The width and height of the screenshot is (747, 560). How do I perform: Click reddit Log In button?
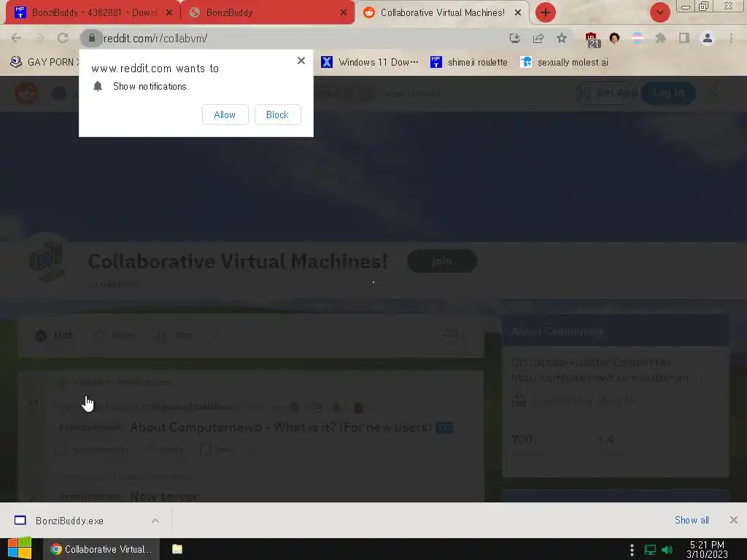pyautogui.click(x=668, y=93)
